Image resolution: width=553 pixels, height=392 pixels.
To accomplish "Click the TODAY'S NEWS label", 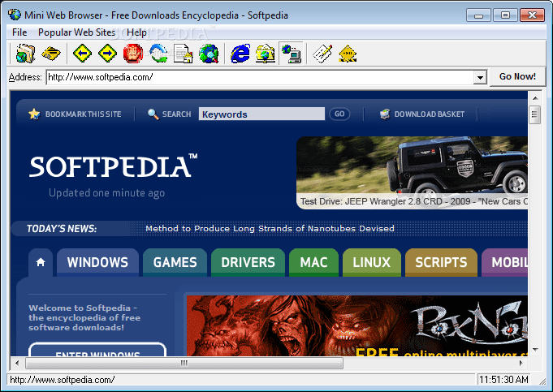I will (x=62, y=229).
